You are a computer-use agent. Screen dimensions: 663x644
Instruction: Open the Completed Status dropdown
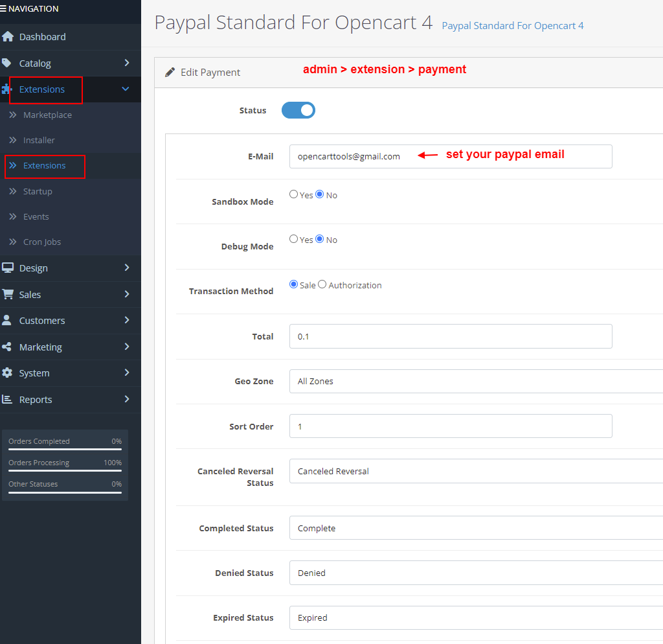pyautogui.click(x=476, y=528)
